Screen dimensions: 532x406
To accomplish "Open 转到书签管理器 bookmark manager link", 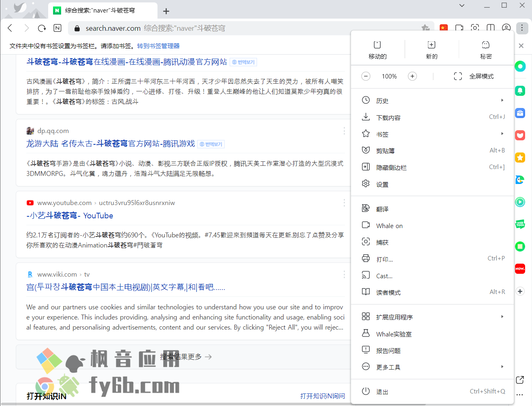I will point(158,46).
